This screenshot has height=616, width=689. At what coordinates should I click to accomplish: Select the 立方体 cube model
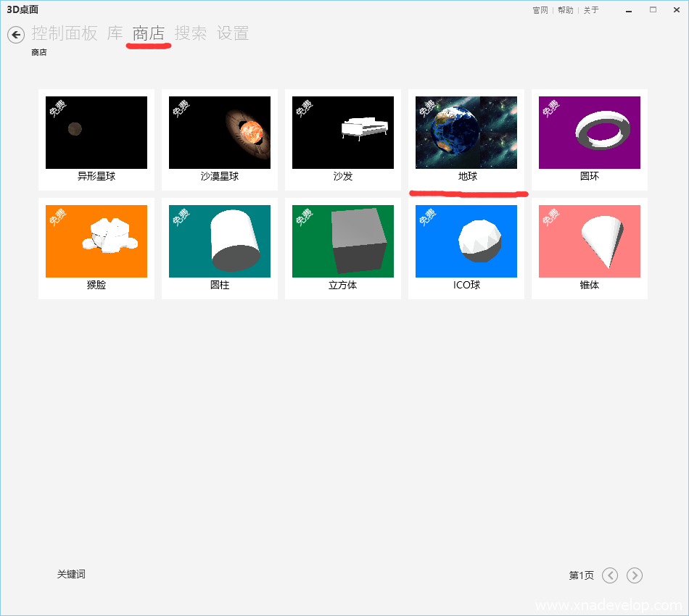pos(343,241)
